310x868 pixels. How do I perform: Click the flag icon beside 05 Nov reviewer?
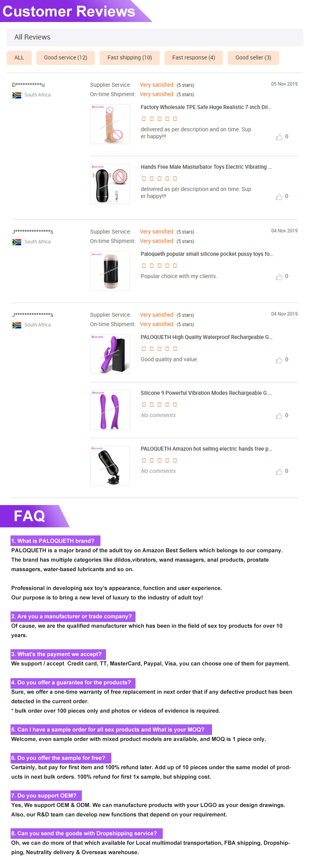pos(16,95)
